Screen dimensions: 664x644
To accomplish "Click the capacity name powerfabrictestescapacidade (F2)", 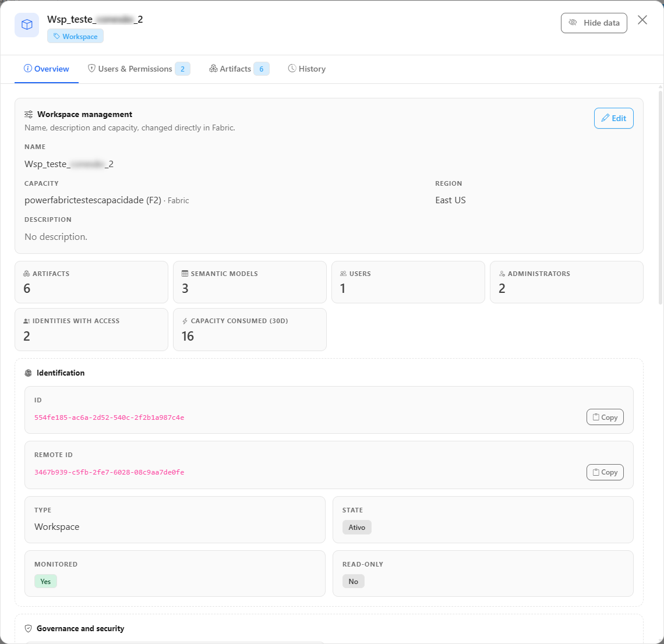I will point(93,200).
